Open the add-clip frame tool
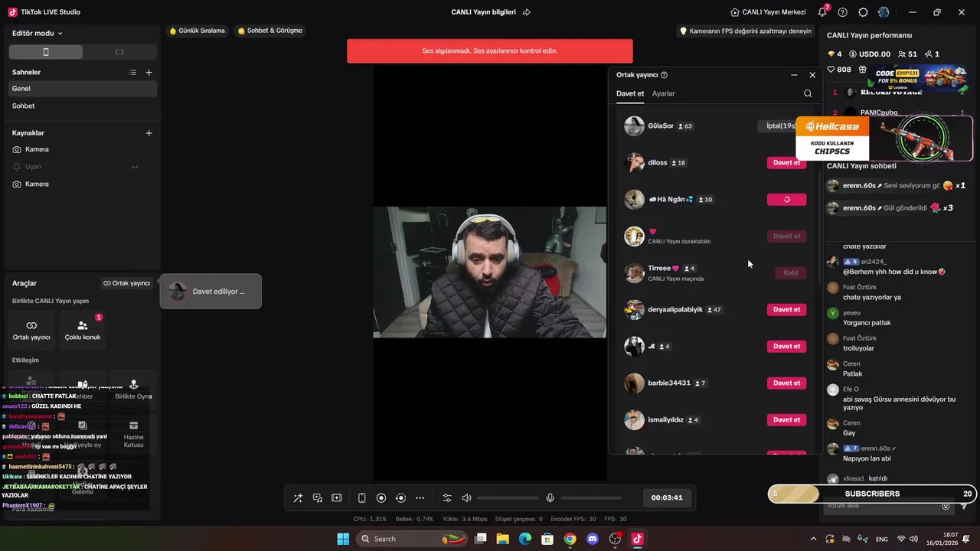 point(337,498)
